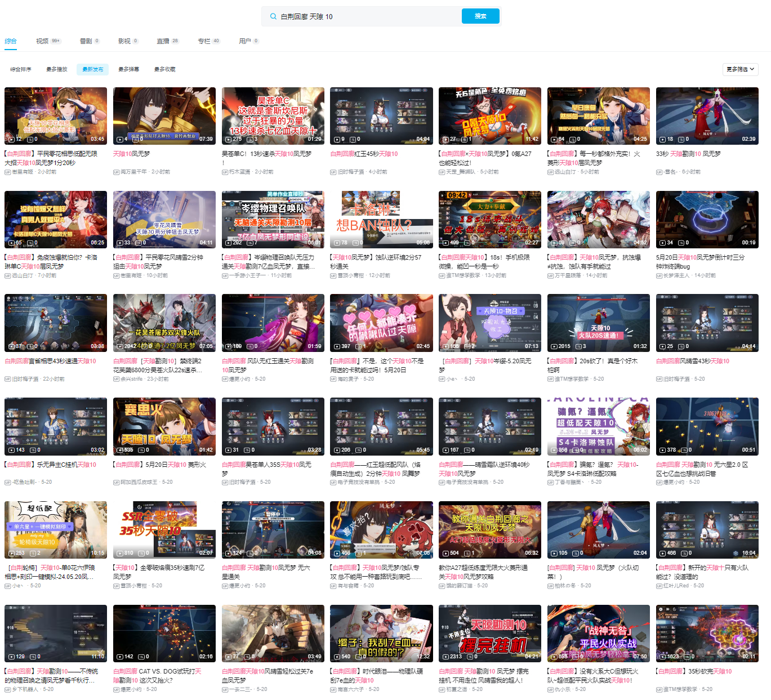Visit uploader 丁香与醋栗丶's page
The image size is (771, 700).
pyautogui.click(x=569, y=482)
